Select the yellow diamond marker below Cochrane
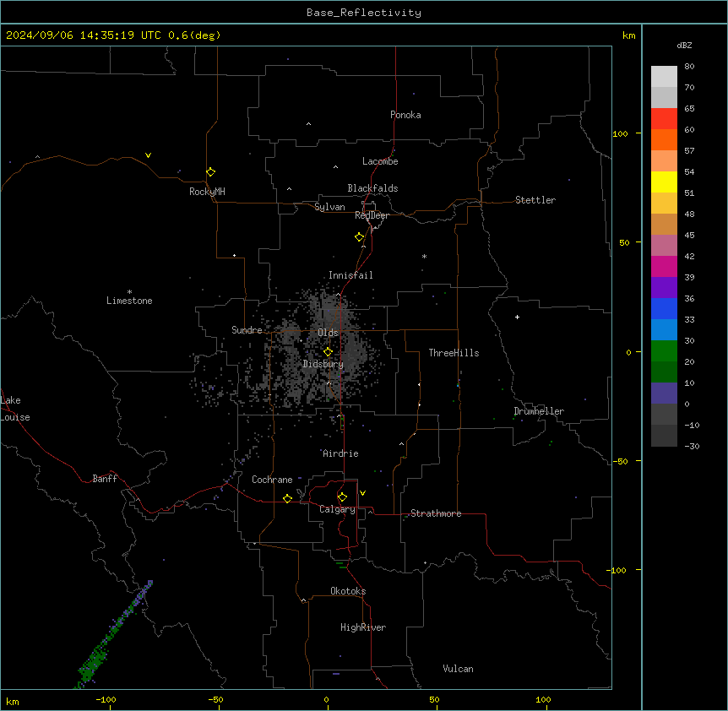Image resolution: width=728 pixels, height=711 pixels. (287, 498)
